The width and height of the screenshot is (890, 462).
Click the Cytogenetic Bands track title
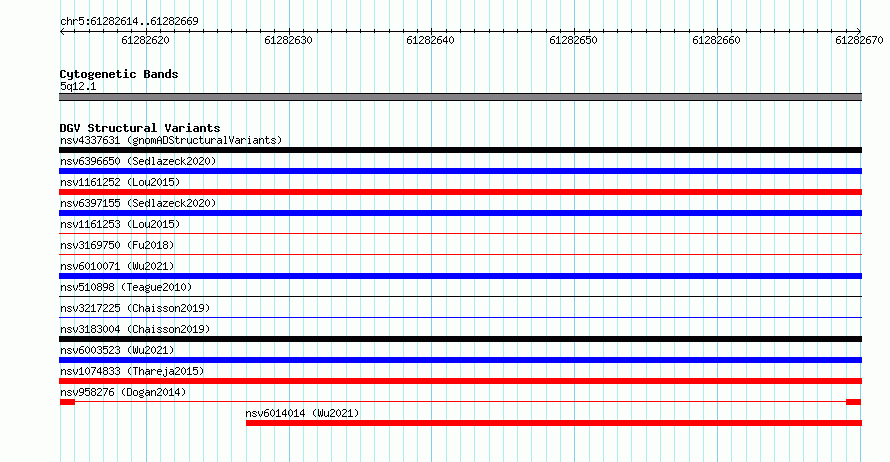coord(119,74)
